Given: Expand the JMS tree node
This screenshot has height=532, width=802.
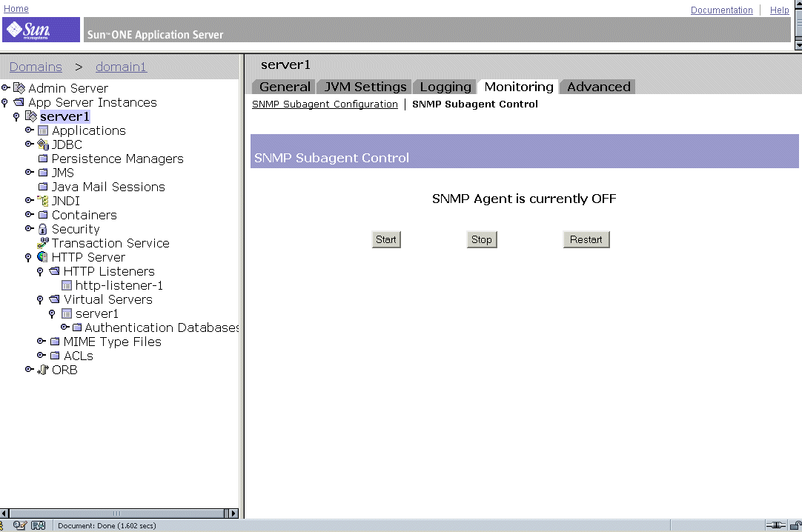Looking at the screenshot, I should (30, 173).
